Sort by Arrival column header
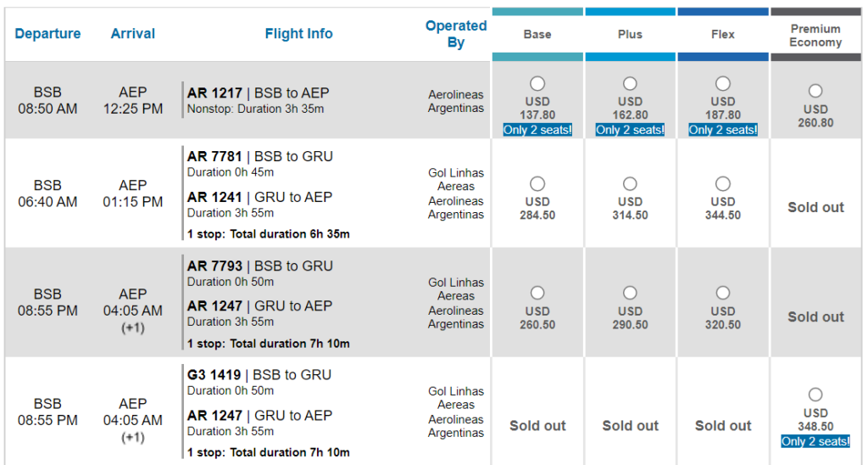 pos(133,34)
